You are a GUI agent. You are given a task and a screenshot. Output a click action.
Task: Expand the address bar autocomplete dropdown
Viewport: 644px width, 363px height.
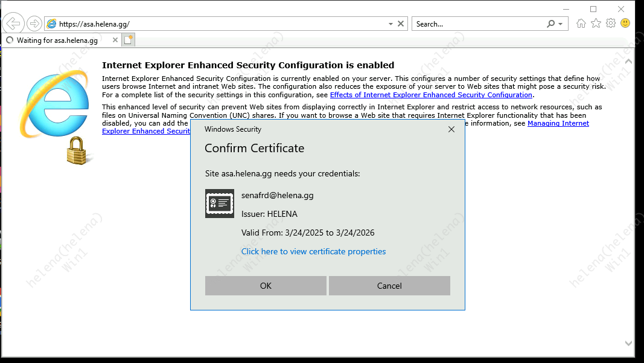click(391, 24)
